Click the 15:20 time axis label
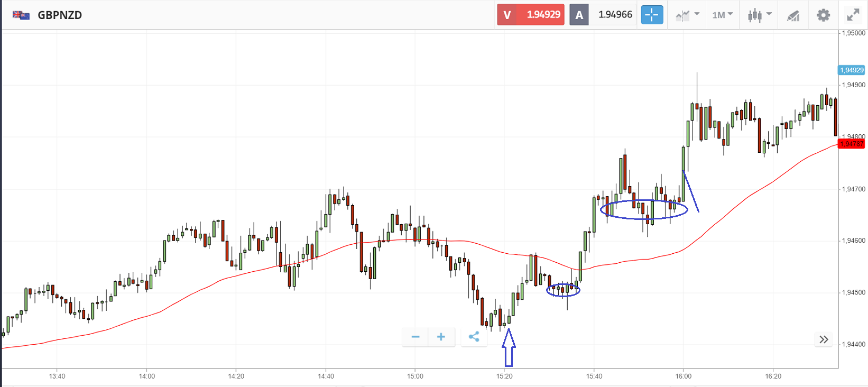Screen dimensions: 868x387 [x=505, y=376]
